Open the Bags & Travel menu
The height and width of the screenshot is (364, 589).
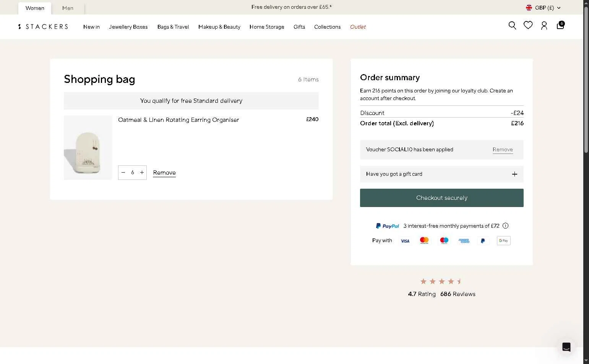tap(173, 27)
